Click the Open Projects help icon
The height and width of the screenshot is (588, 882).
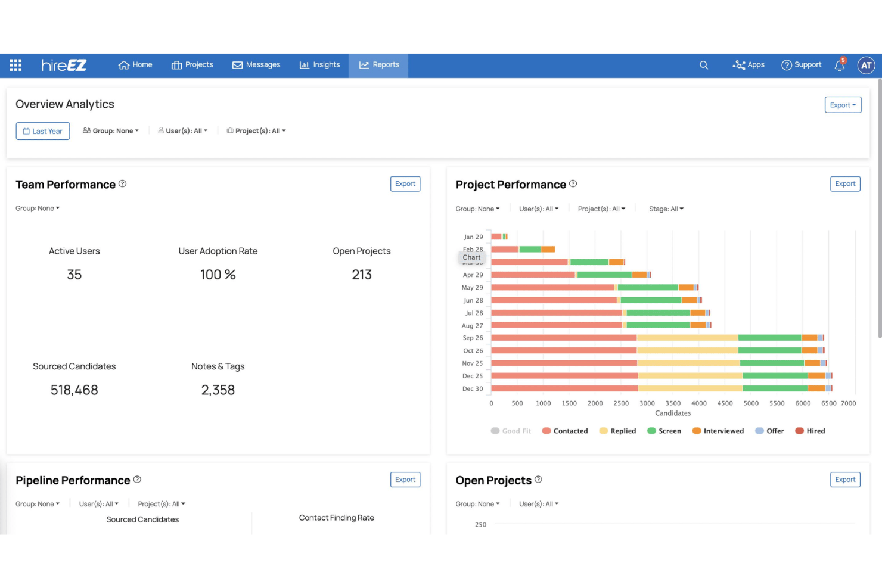539,480
